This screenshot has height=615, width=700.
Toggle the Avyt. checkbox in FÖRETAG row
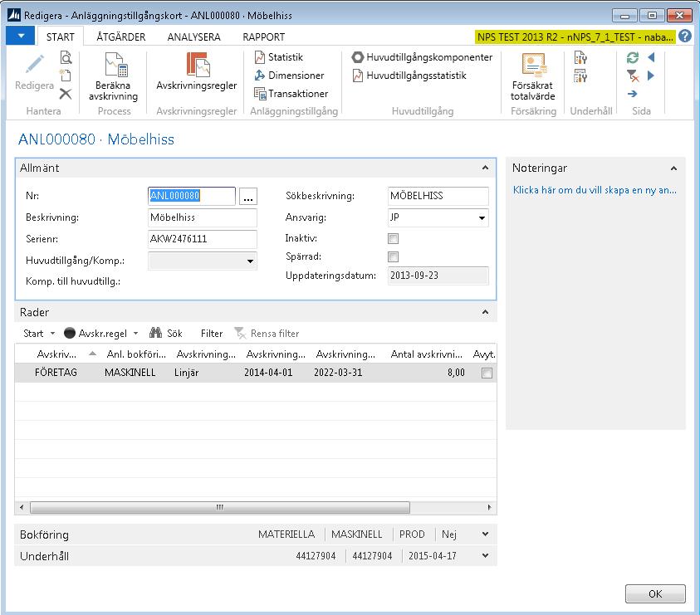tap(487, 373)
